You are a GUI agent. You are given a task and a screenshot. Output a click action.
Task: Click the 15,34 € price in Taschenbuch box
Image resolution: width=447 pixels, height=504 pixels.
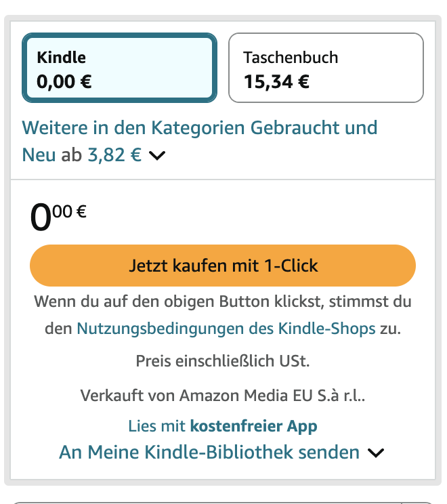(276, 83)
